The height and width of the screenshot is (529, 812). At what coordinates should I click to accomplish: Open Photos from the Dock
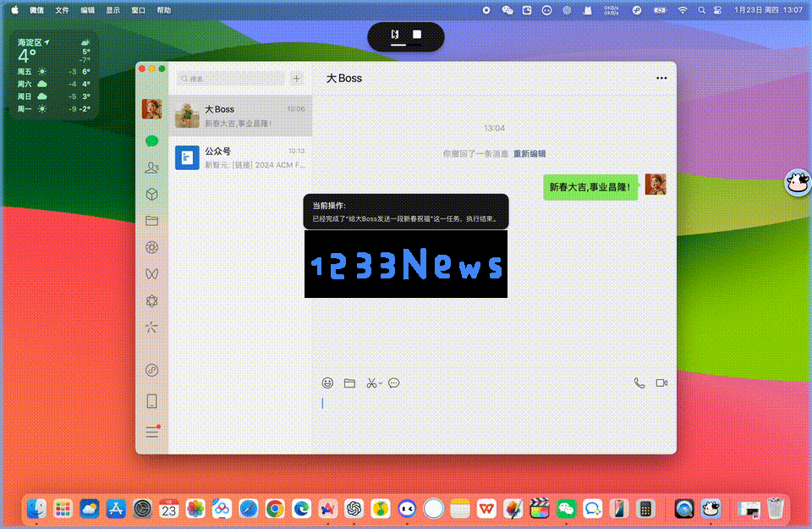195,509
